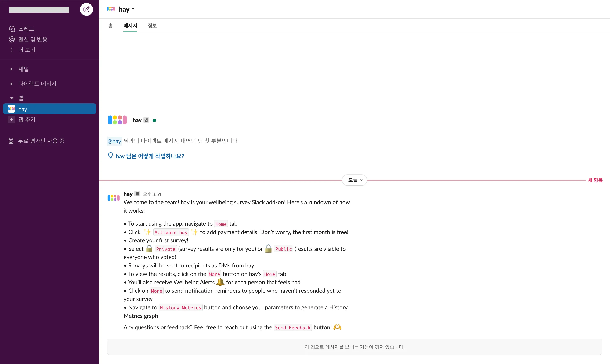Image resolution: width=610 pixels, height=364 pixels.
Task: Click the compose new message icon
Action: (86, 9)
